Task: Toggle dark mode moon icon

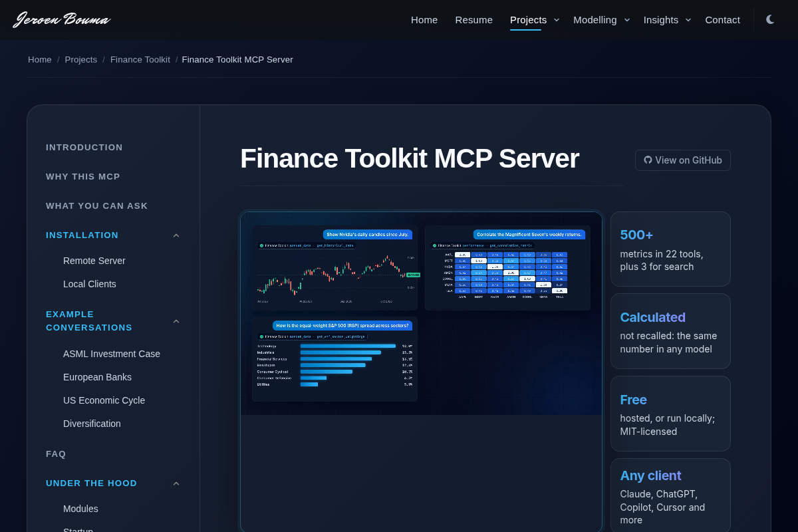Action: [x=770, y=19]
